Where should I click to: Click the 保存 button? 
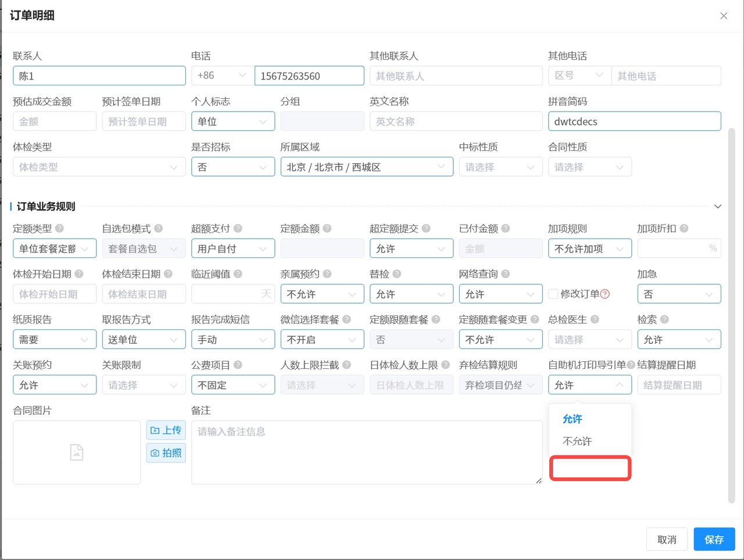714,539
